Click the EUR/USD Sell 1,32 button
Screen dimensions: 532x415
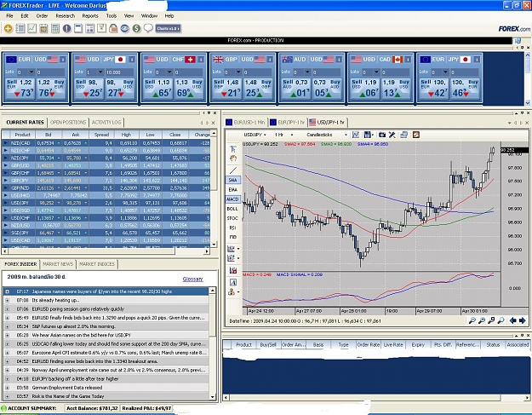click(20, 89)
